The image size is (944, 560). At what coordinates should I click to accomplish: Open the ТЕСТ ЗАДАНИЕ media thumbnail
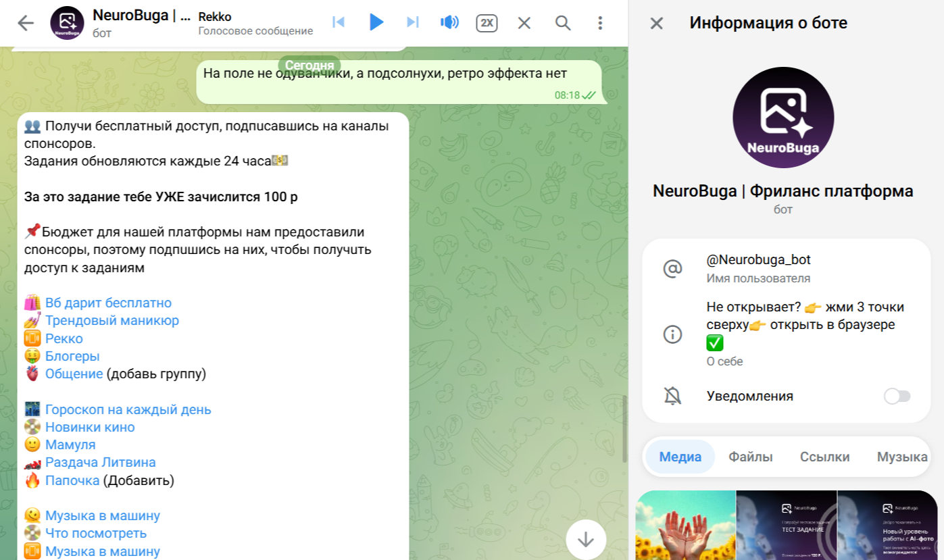click(786, 525)
